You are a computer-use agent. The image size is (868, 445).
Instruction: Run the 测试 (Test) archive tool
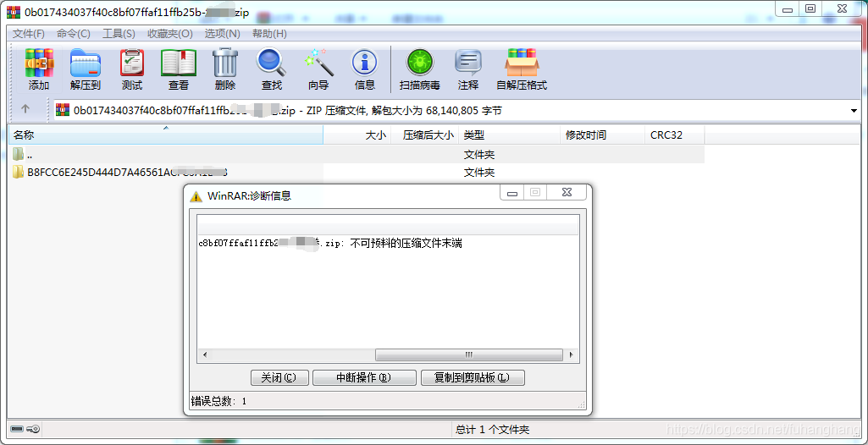[x=132, y=69]
